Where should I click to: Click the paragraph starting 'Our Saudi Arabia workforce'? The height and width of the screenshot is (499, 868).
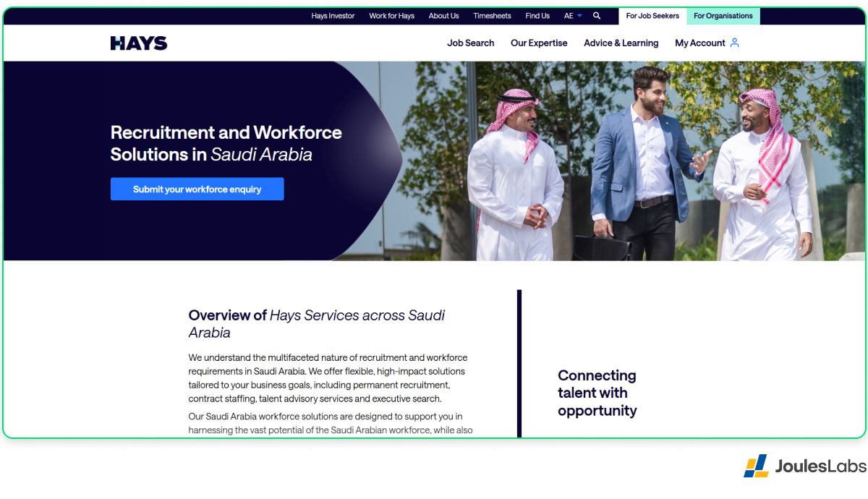331,424
